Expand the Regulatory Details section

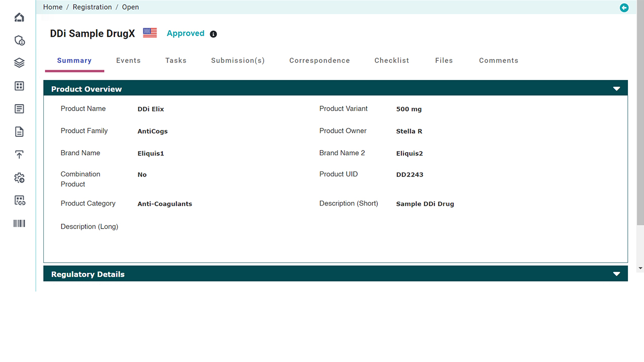point(616,274)
